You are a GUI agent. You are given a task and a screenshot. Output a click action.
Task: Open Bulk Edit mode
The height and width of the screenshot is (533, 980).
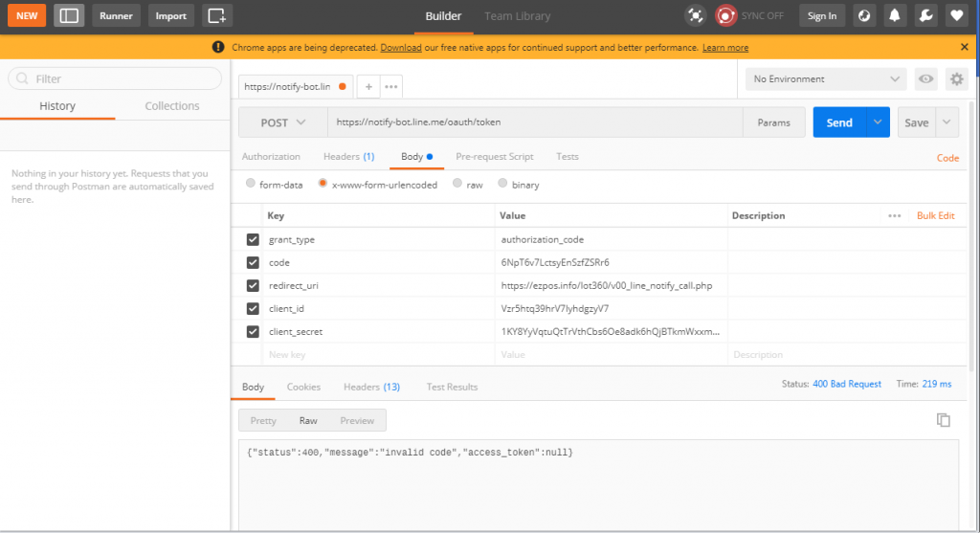936,215
